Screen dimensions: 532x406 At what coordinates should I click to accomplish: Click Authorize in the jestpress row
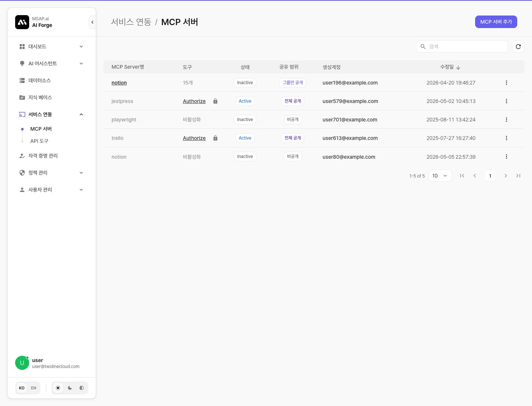coord(194,101)
